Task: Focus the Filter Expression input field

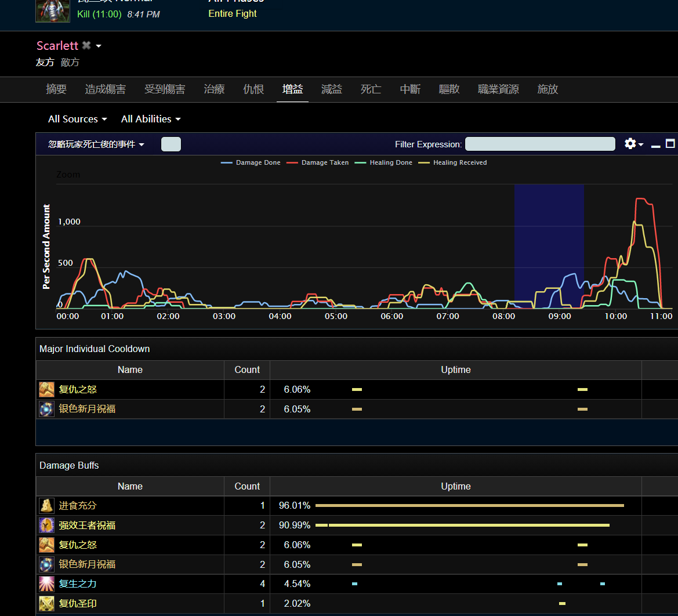Action: click(540, 144)
